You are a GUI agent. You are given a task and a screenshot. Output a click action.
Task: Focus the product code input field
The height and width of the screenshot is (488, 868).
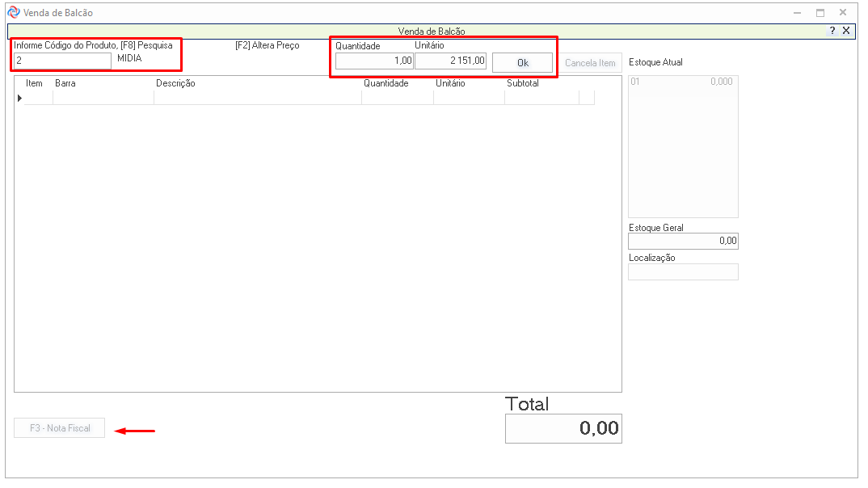tap(62, 61)
